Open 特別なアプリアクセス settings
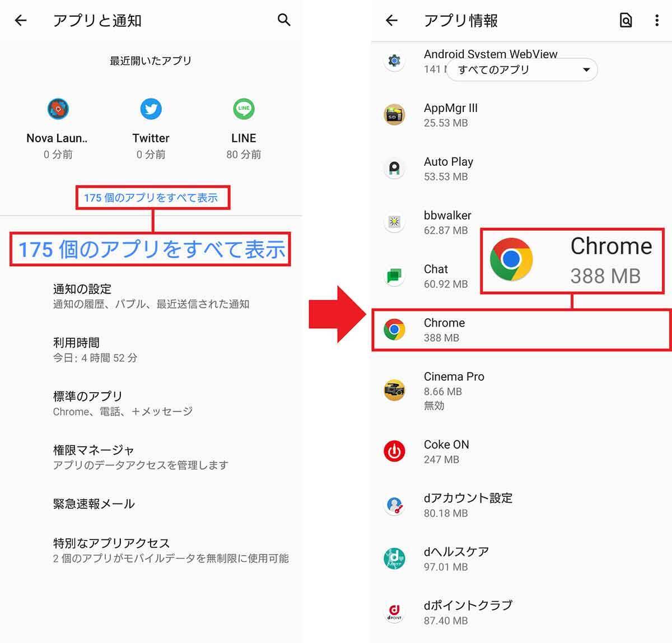The image size is (672, 643). (x=151, y=550)
